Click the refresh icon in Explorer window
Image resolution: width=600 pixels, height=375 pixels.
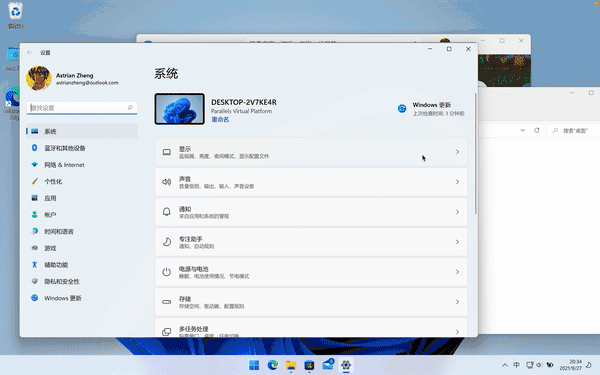[536, 130]
